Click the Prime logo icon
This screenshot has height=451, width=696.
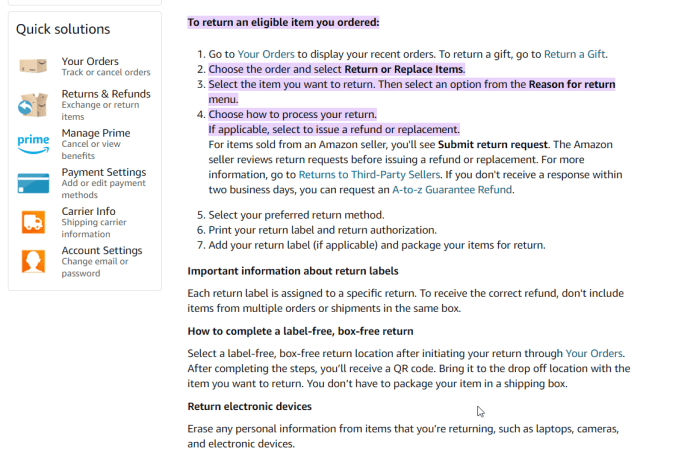[x=33, y=142]
